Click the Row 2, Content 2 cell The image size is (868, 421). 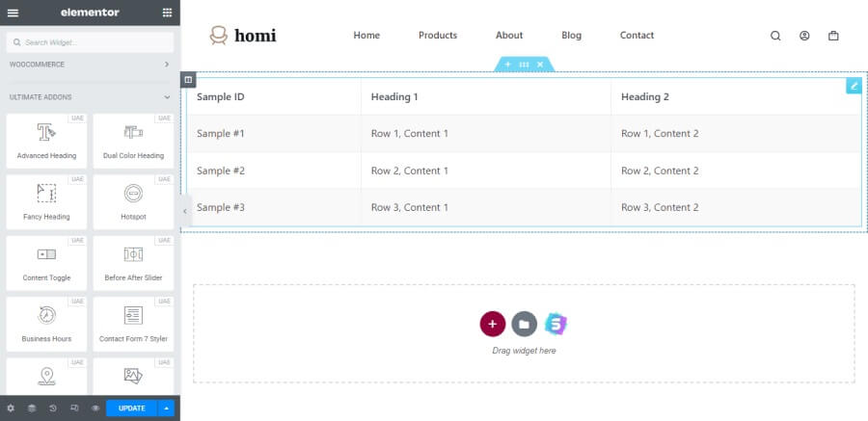pos(736,171)
